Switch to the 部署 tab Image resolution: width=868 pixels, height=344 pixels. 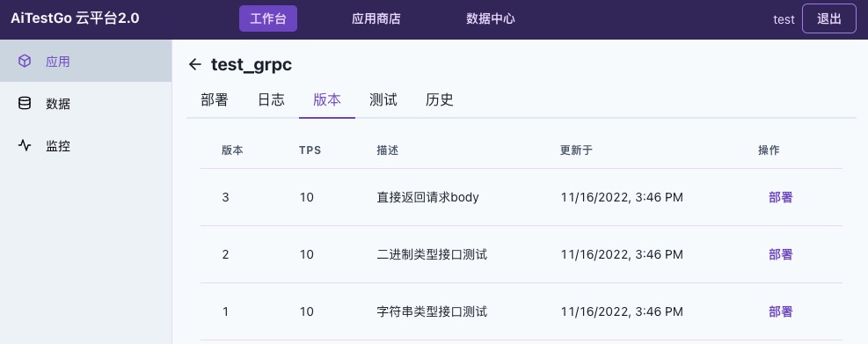215,99
